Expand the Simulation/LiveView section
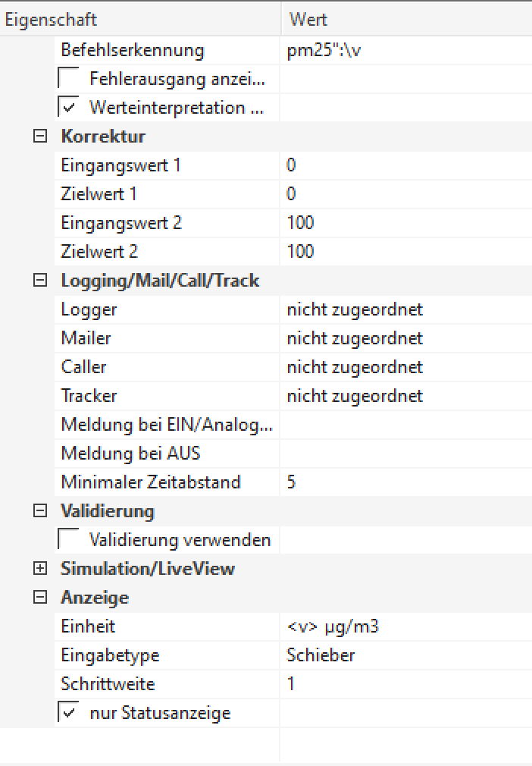 tap(40, 569)
